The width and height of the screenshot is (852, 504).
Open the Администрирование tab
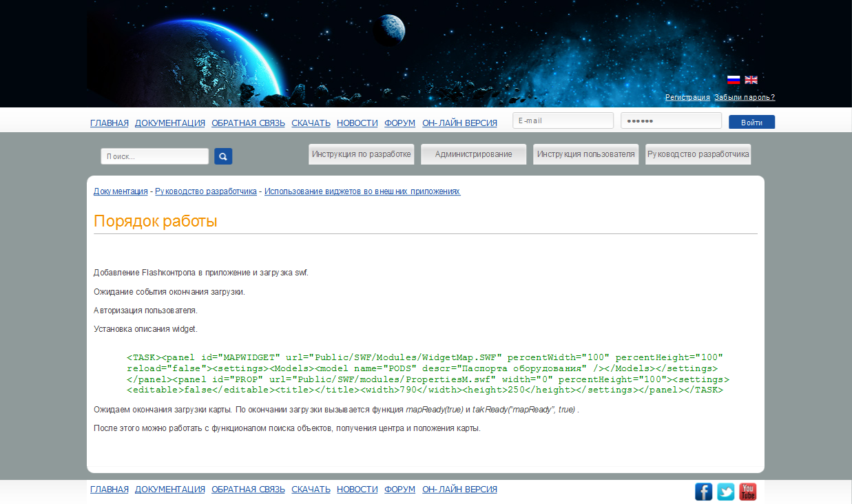(473, 154)
